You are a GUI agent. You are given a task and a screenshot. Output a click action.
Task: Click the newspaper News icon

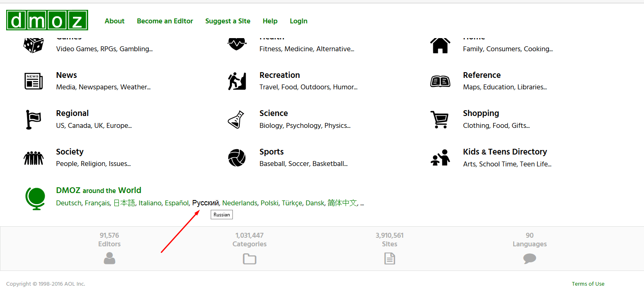[x=34, y=81]
